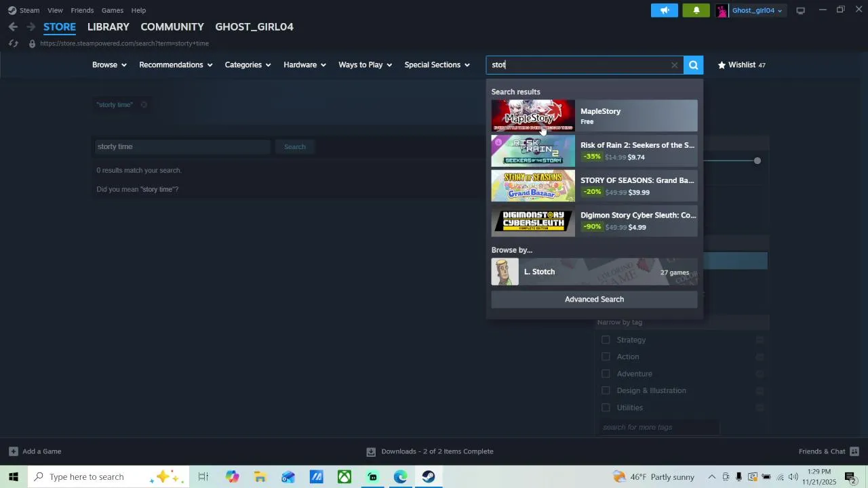Switch to the STORE tab

pos(60,26)
